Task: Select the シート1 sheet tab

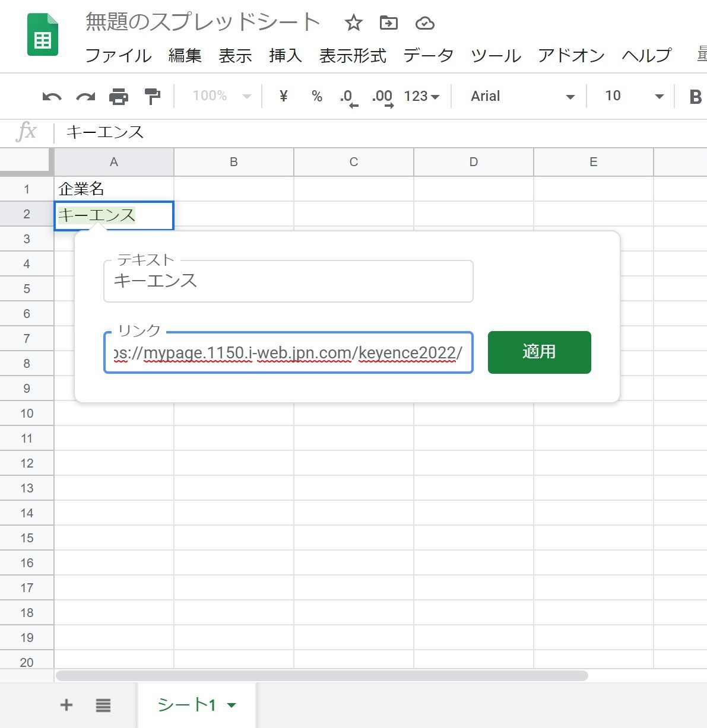Action: coord(197,705)
